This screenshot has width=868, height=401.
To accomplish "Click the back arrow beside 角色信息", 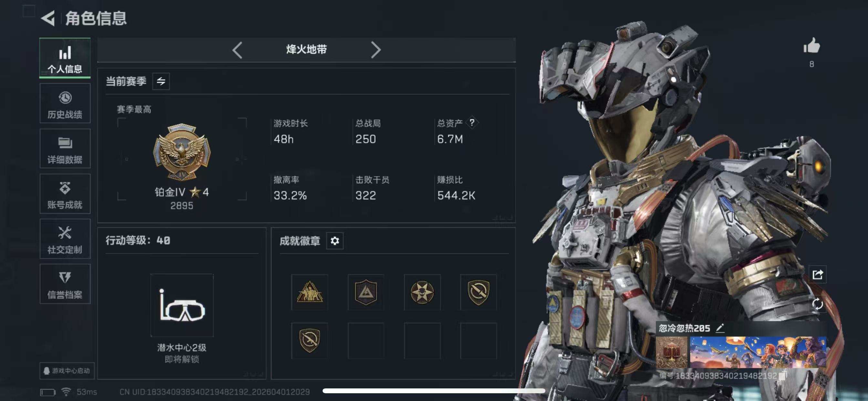I will (x=48, y=18).
